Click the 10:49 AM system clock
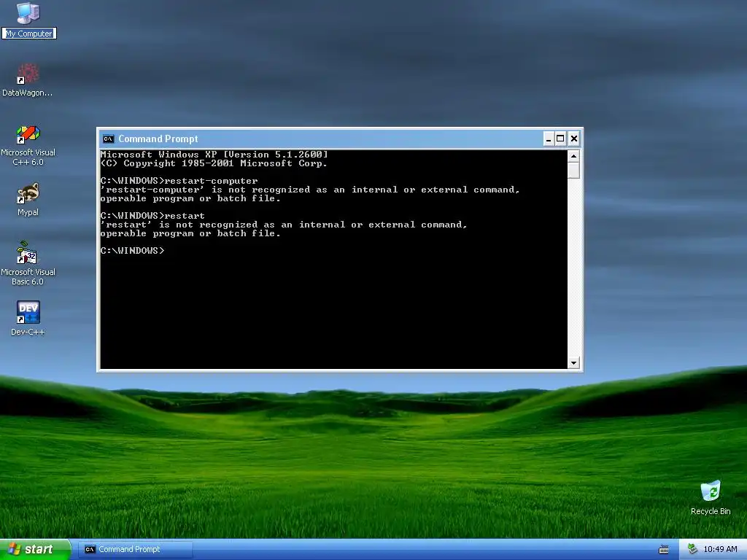 (720, 549)
